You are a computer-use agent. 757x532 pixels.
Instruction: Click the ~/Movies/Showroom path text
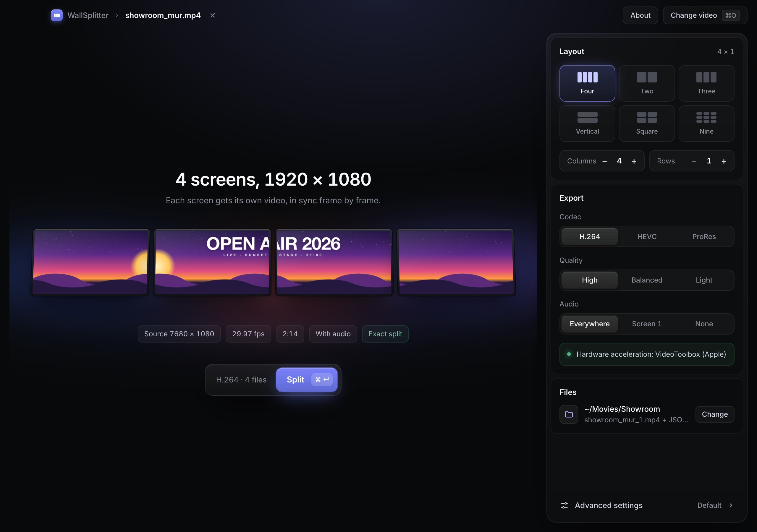(622, 409)
